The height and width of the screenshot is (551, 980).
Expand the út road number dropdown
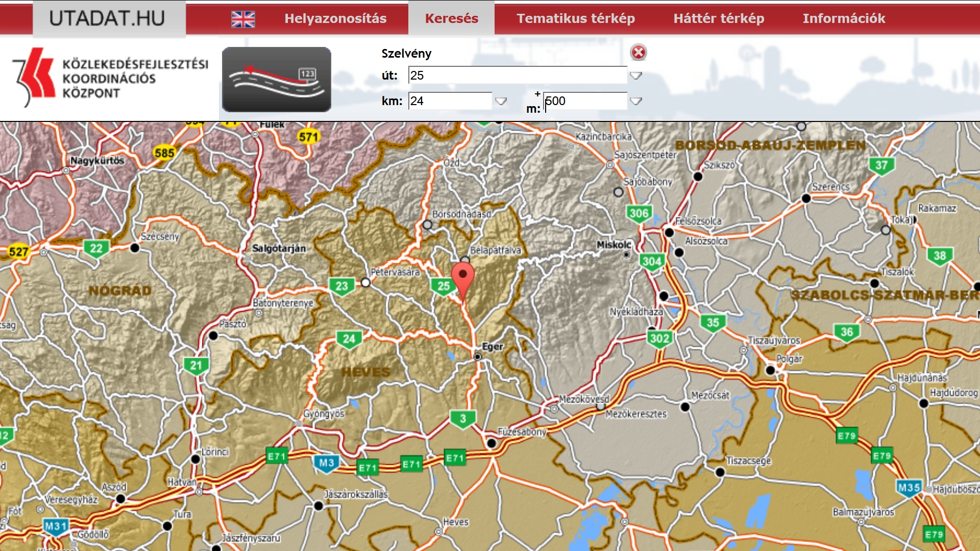[x=635, y=76]
